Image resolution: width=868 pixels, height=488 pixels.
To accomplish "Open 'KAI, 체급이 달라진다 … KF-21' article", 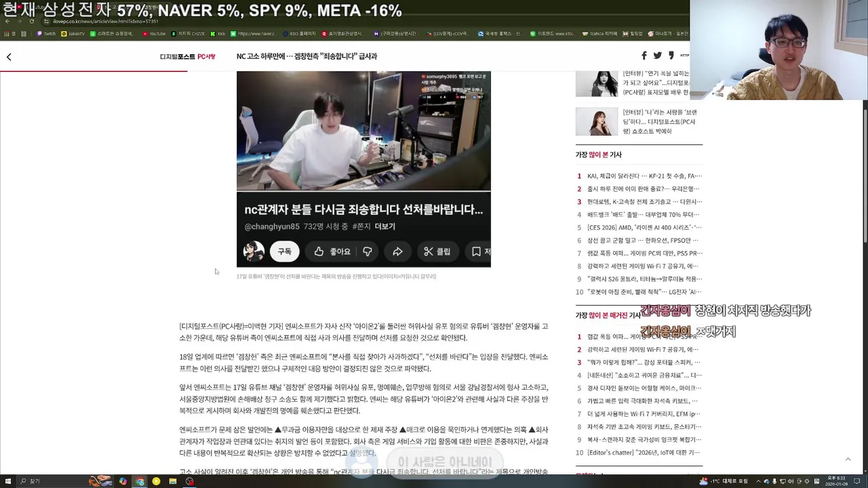I will 644,176.
